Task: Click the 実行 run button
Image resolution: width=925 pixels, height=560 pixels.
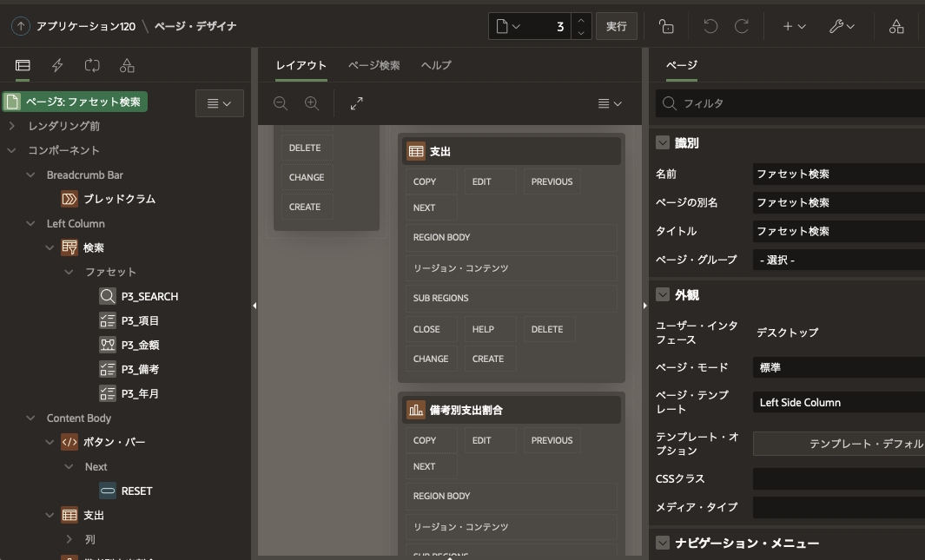Action: 617,26
